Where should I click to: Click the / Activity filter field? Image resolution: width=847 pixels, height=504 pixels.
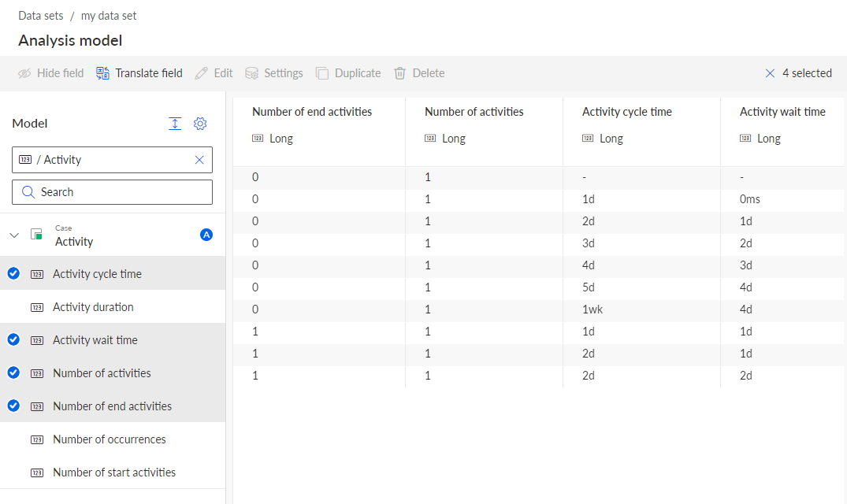(x=113, y=160)
